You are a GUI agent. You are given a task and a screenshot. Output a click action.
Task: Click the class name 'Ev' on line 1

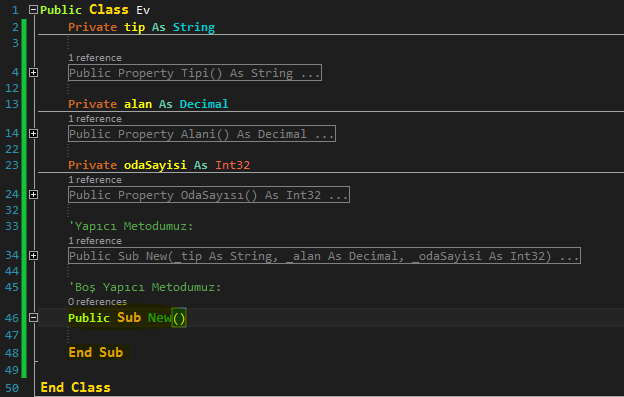point(143,10)
